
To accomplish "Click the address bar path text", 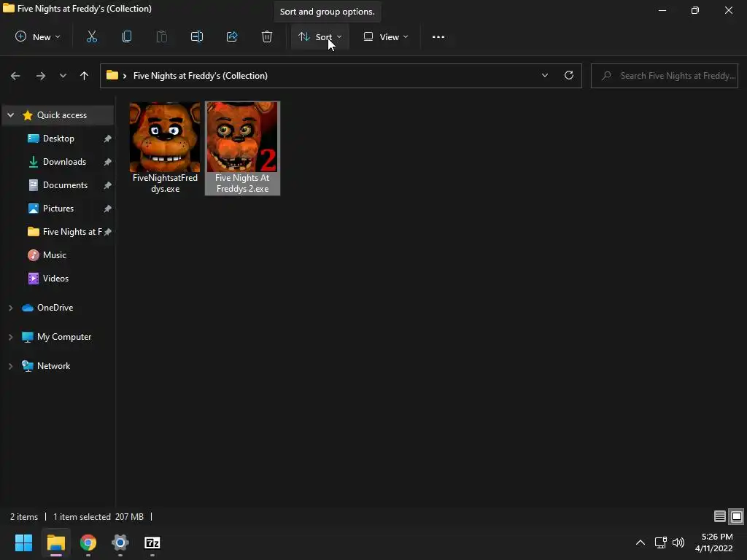I will tap(201, 76).
